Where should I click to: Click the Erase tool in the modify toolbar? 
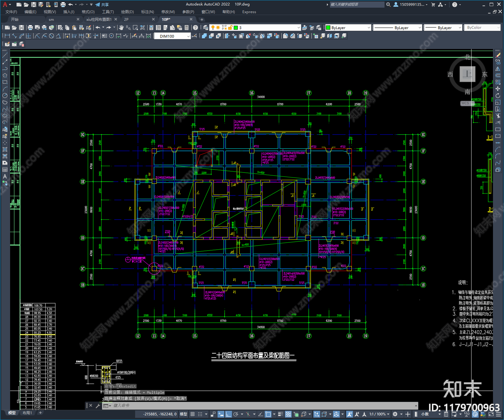click(498, 55)
